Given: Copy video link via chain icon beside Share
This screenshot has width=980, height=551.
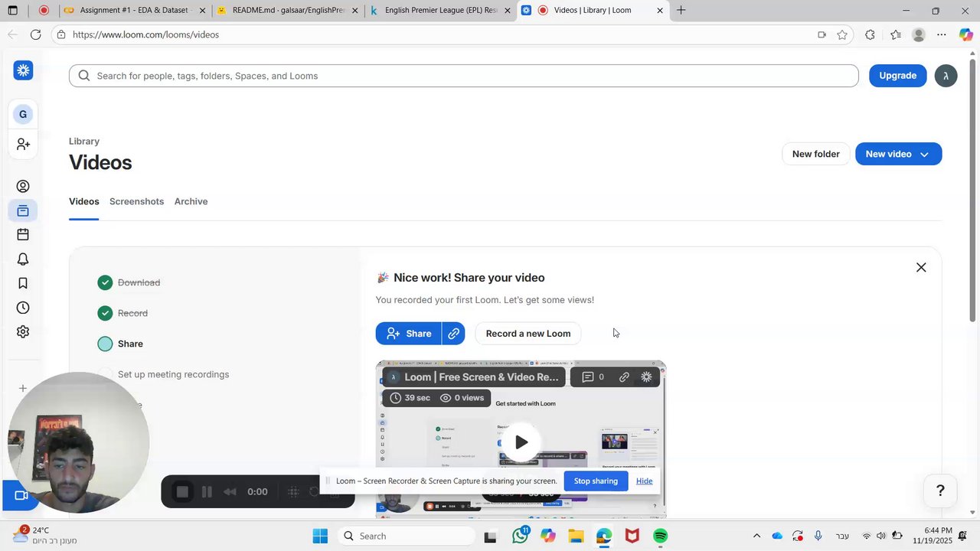Looking at the screenshot, I should point(453,334).
